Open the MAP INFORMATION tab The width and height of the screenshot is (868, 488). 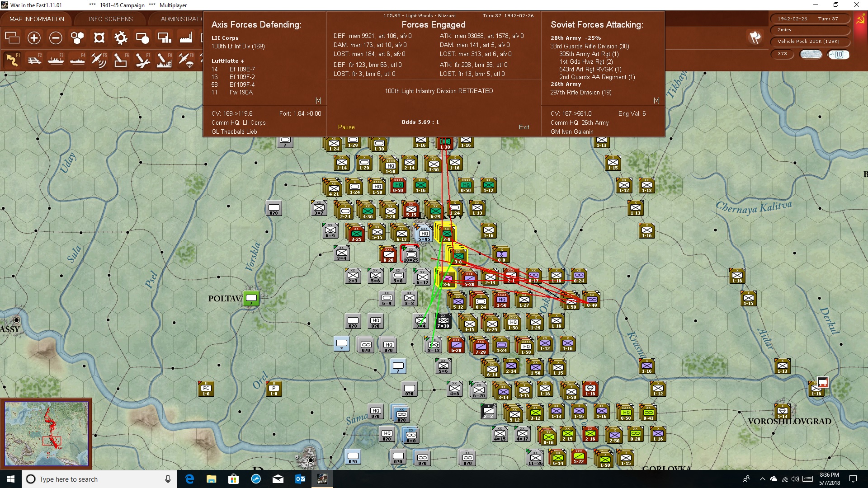37,19
